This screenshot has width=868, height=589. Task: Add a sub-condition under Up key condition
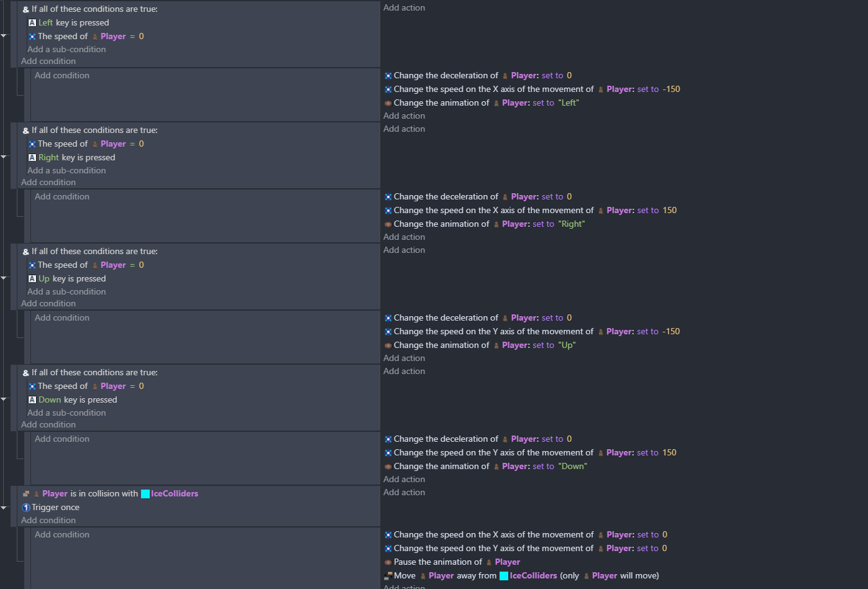click(x=66, y=292)
